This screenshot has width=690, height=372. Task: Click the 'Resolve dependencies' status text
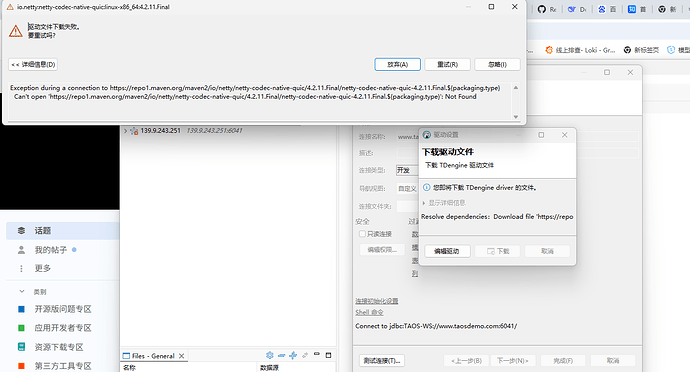tap(497, 217)
